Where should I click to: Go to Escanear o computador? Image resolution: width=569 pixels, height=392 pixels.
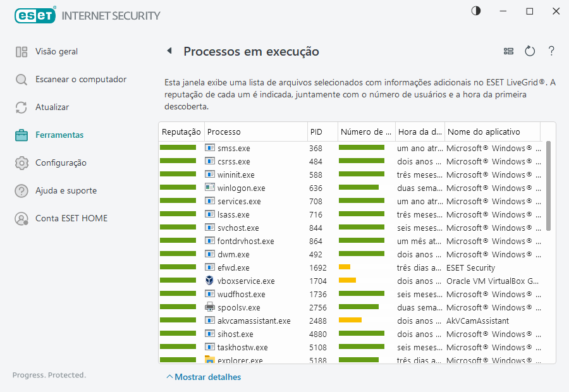pyautogui.click(x=80, y=80)
